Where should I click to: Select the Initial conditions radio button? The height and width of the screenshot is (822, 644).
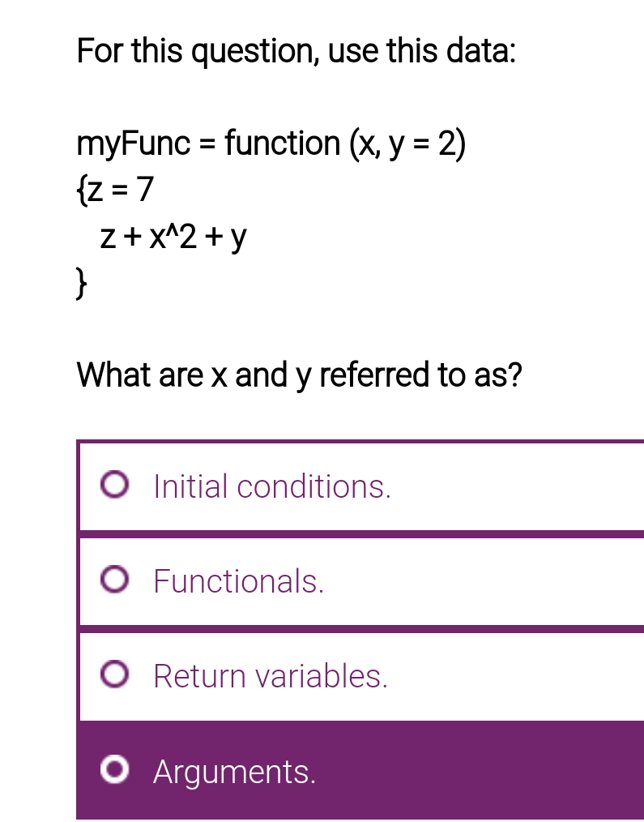[x=116, y=485]
